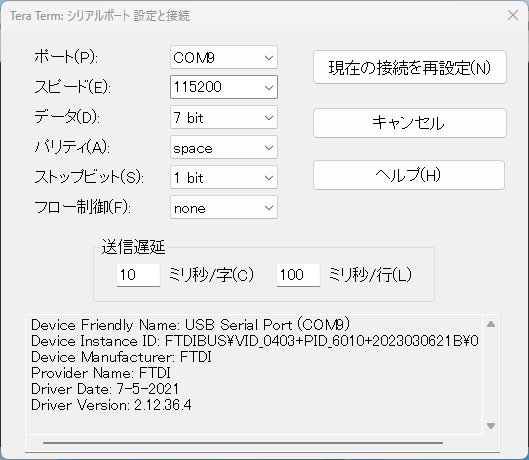Click the Device Instance ID line

(x=255, y=341)
